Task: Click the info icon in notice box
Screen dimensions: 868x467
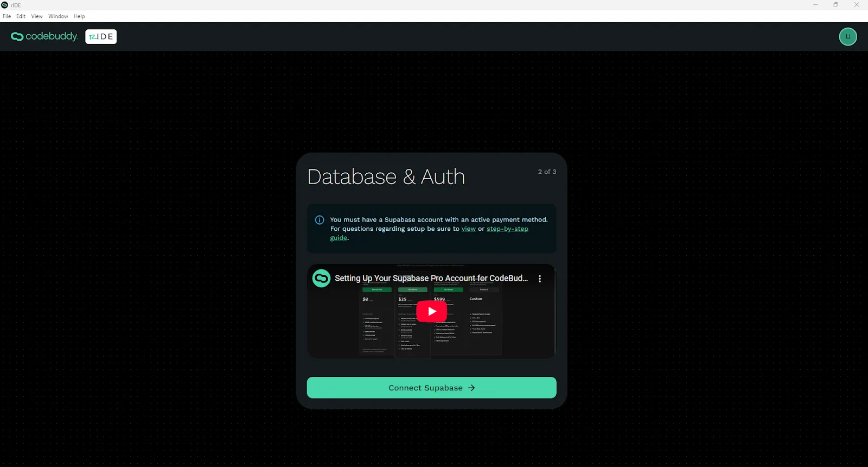Action: pyautogui.click(x=320, y=220)
